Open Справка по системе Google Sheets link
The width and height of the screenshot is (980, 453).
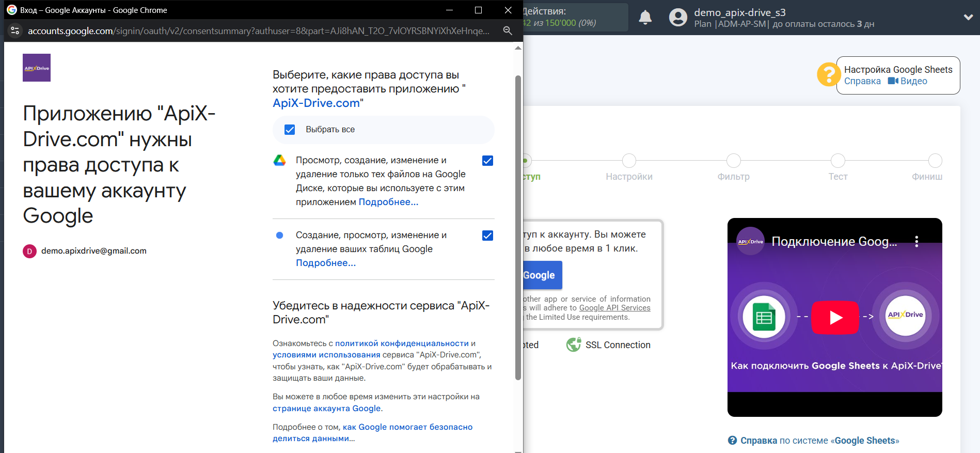coord(820,441)
